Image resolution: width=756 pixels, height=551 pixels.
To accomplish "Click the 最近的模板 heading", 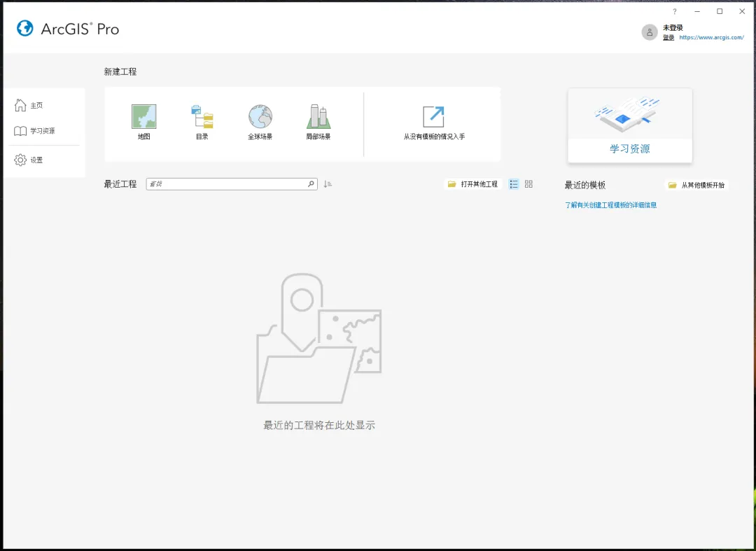I will pyautogui.click(x=584, y=185).
